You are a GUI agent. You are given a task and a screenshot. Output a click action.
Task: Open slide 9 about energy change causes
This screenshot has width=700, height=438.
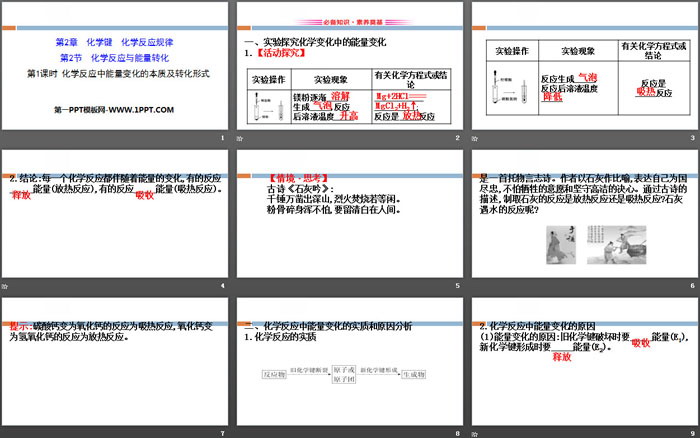581,365
